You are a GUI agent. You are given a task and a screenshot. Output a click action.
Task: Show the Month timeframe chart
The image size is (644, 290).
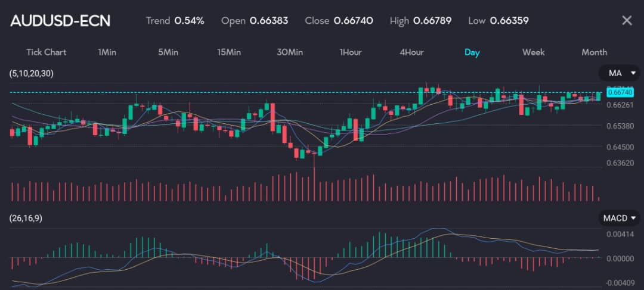[x=594, y=52]
